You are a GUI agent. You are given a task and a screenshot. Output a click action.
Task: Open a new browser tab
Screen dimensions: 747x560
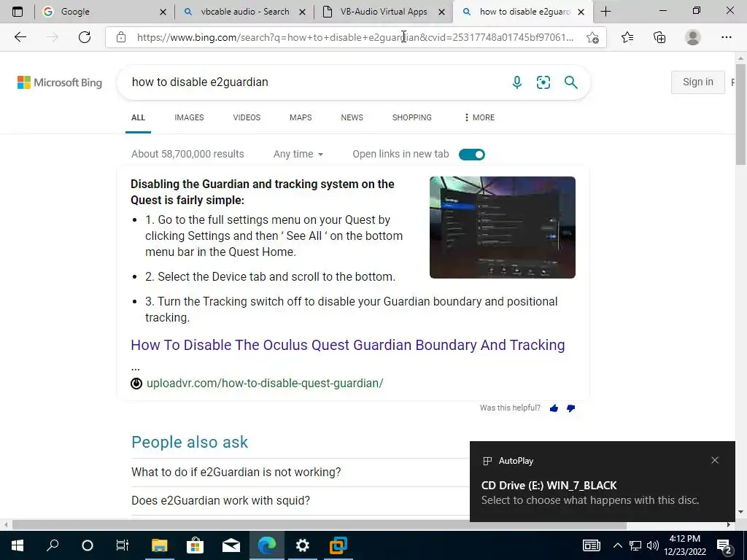pos(605,12)
